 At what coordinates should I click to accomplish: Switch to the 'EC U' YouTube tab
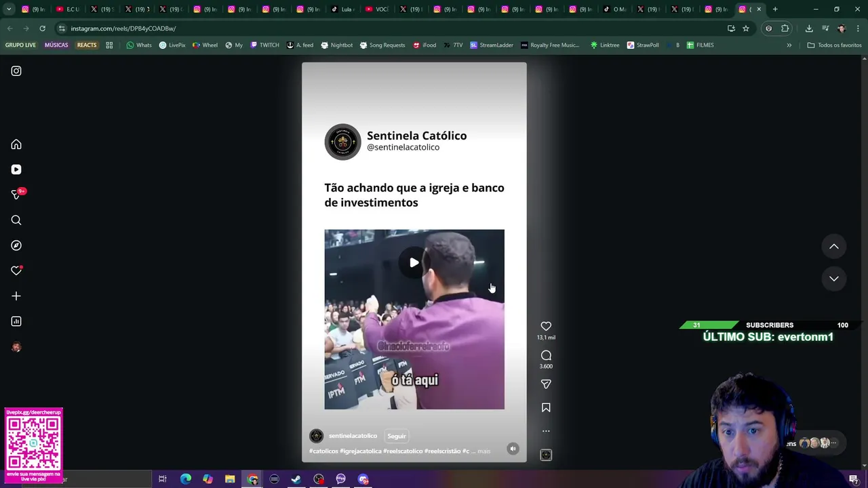click(x=68, y=9)
